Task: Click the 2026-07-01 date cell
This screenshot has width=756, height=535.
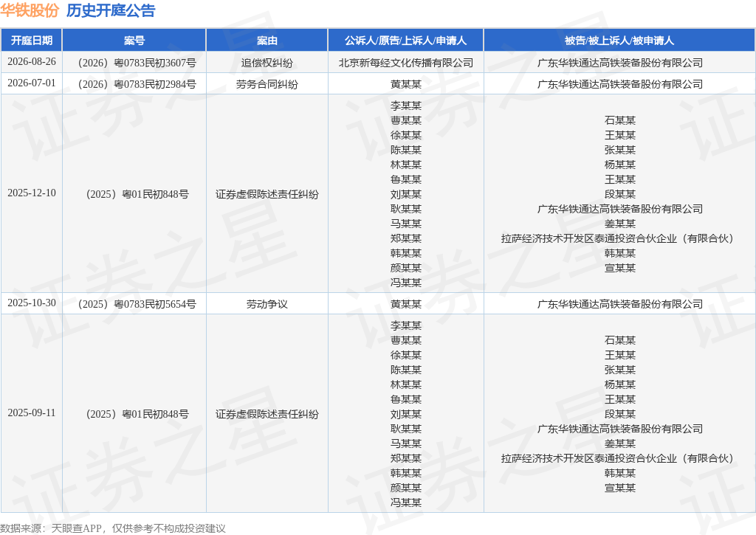Action: coord(31,83)
